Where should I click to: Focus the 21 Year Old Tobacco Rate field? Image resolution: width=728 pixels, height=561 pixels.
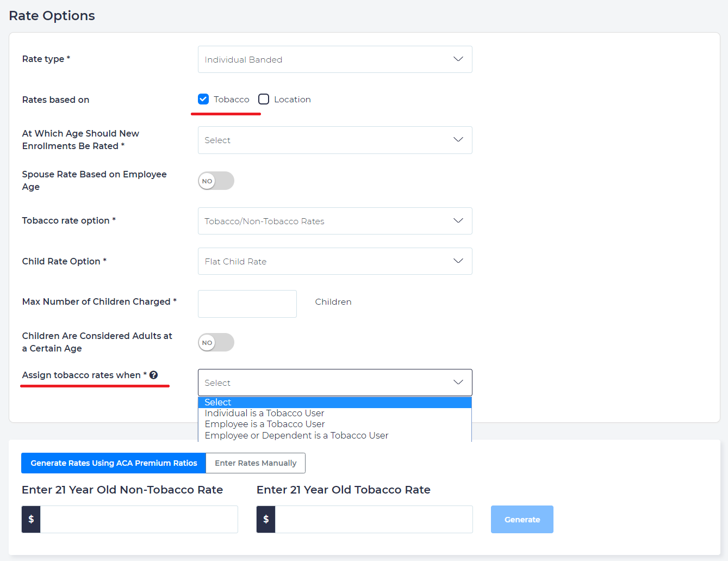(374, 519)
